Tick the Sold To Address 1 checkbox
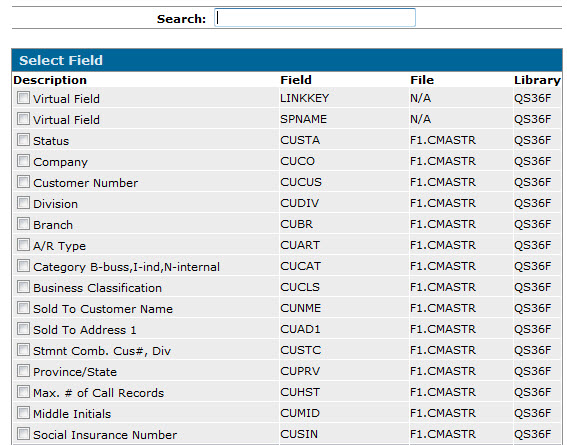Screen dimensions: 567x445 click(24, 329)
